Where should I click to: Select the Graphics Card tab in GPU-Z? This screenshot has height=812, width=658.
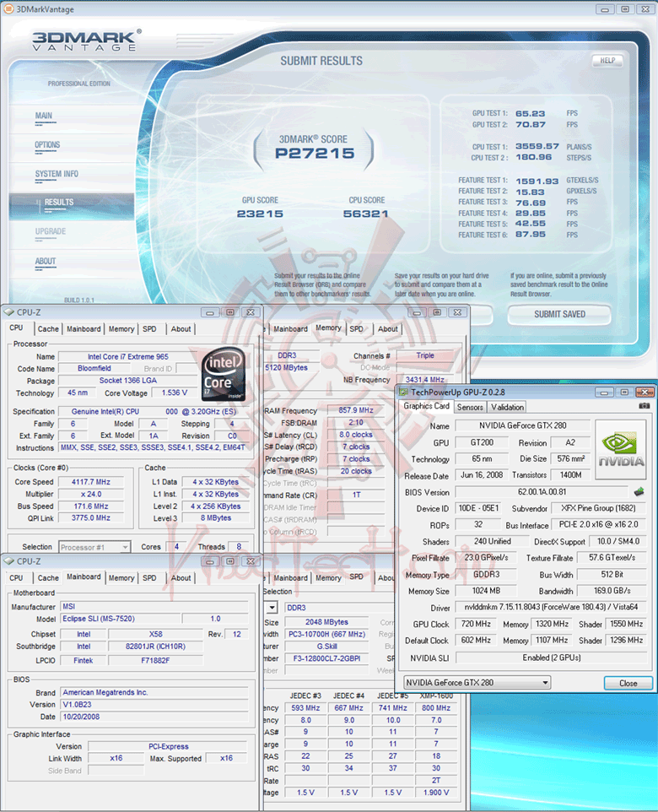coord(426,406)
